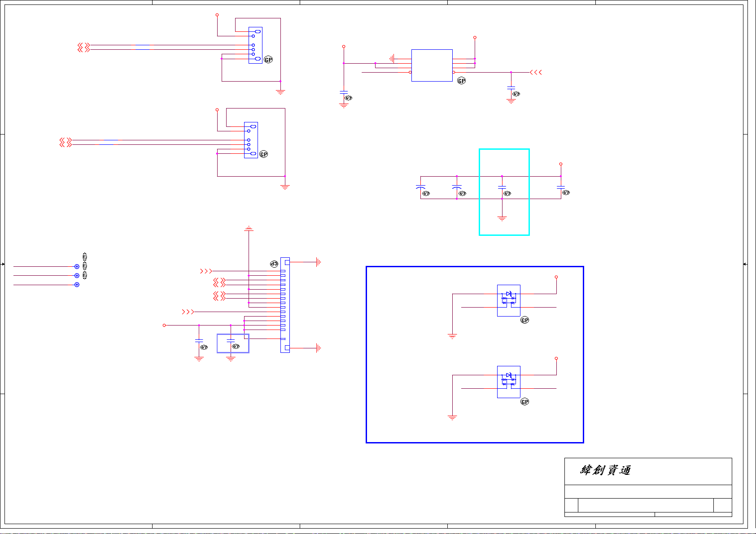Select the blue IC rectangle at top right
756x534 pixels.
(432, 65)
